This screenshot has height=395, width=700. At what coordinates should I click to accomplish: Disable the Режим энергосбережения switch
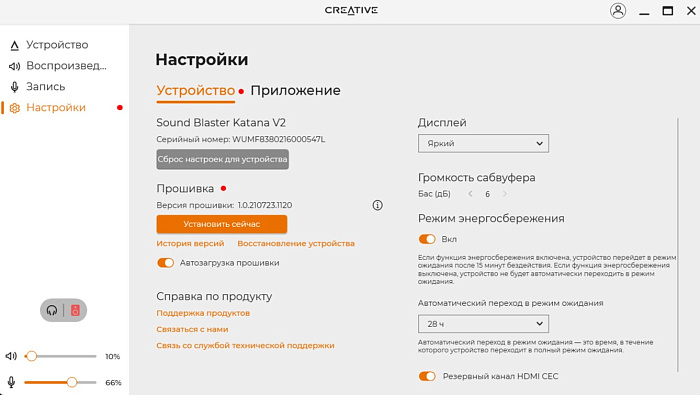click(427, 239)
